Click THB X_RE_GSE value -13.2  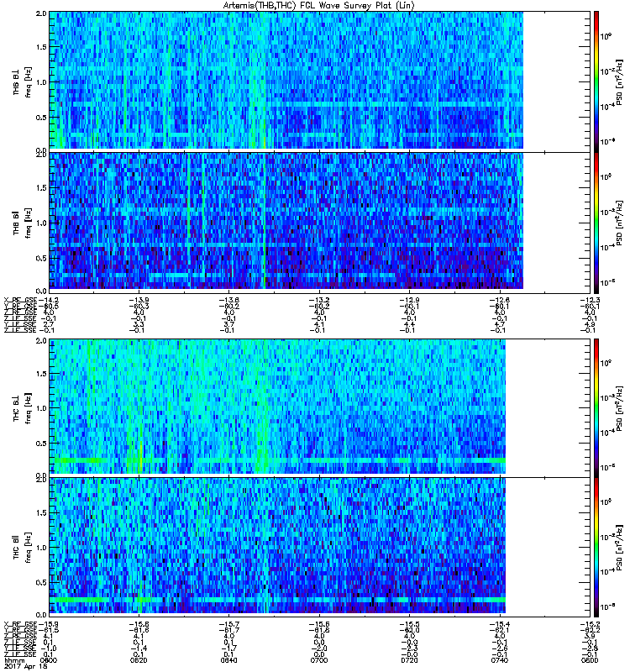(x=319, y=300)
